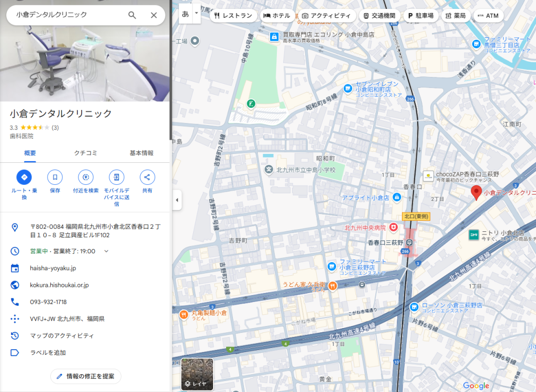Switch to the クチコミ tab

click(x=86, y=153)
